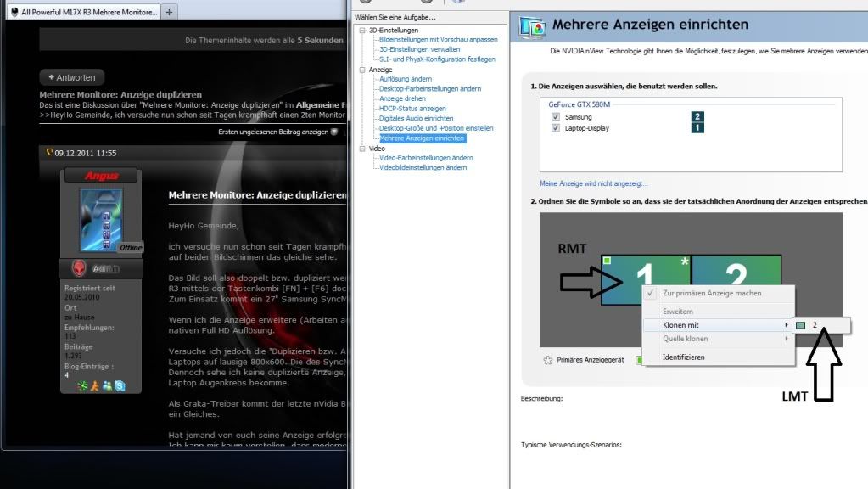Collapse the Anzeige tree node
The width and height of the screenshot is (868, 489).
(x=362, y=70)
